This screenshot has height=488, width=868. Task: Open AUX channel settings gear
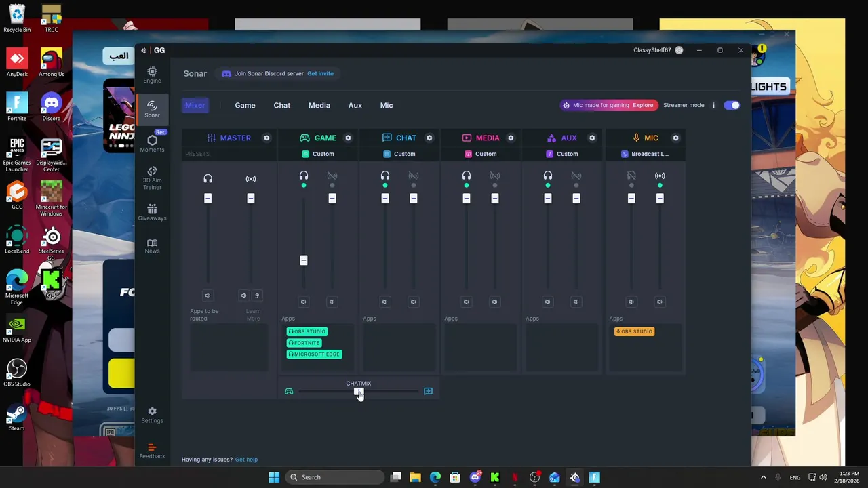592,138
